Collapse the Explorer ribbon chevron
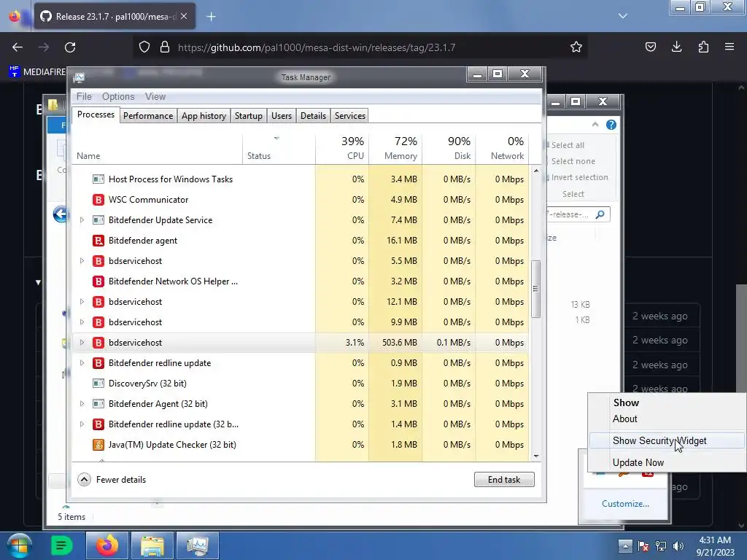The image size is (747, 560). coord(595,125)
